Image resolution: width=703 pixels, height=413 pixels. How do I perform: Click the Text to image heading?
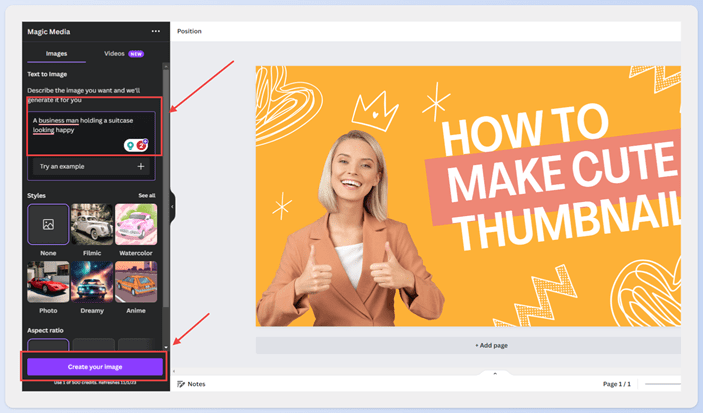tap(47, 74)
